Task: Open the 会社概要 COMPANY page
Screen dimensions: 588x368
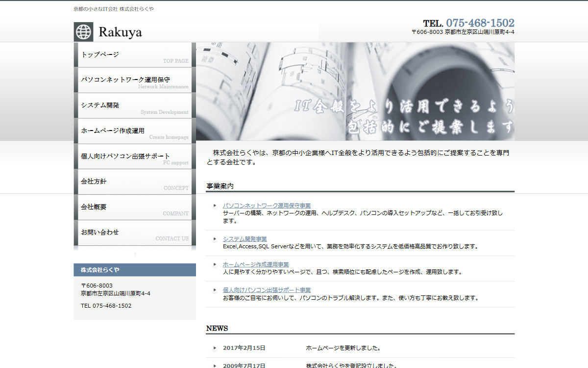Action: coord(135,207)
